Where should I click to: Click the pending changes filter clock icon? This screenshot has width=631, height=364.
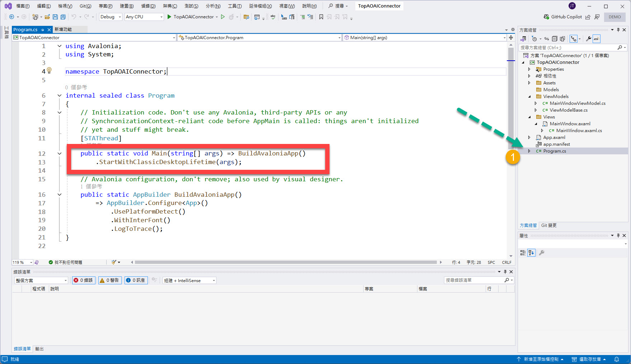coord(534,39)
